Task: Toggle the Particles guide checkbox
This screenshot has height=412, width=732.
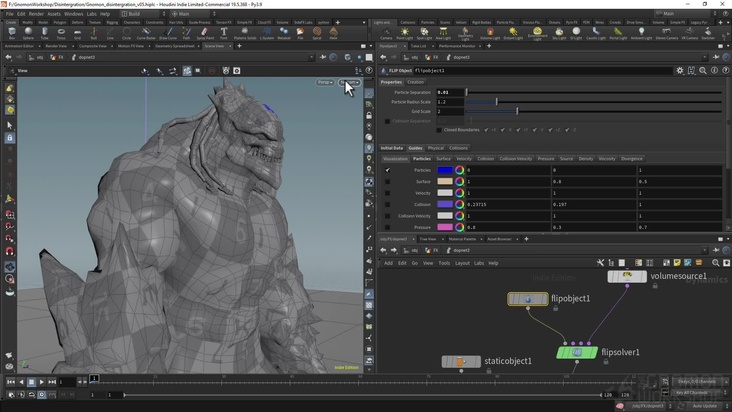Action: coord(388,170)
